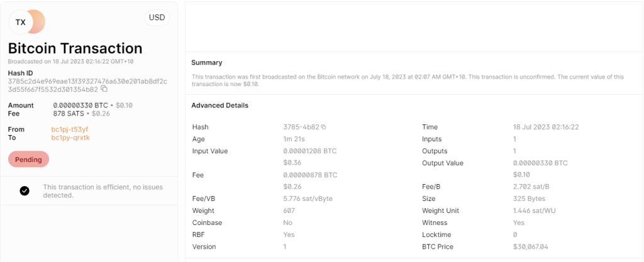Click the Time value 18 Jul 2023

tap(545, 127)
